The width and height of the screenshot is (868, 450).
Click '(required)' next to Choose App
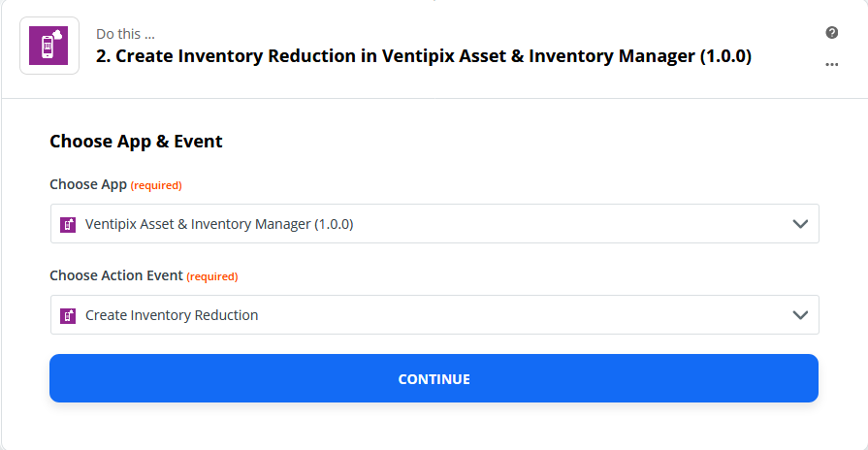[x=156, y=185]
